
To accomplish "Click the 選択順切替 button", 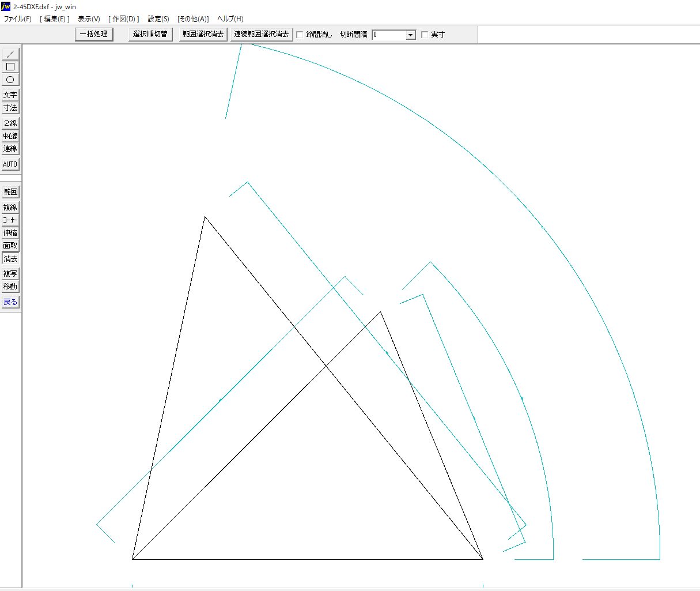I will click(150, 34).
